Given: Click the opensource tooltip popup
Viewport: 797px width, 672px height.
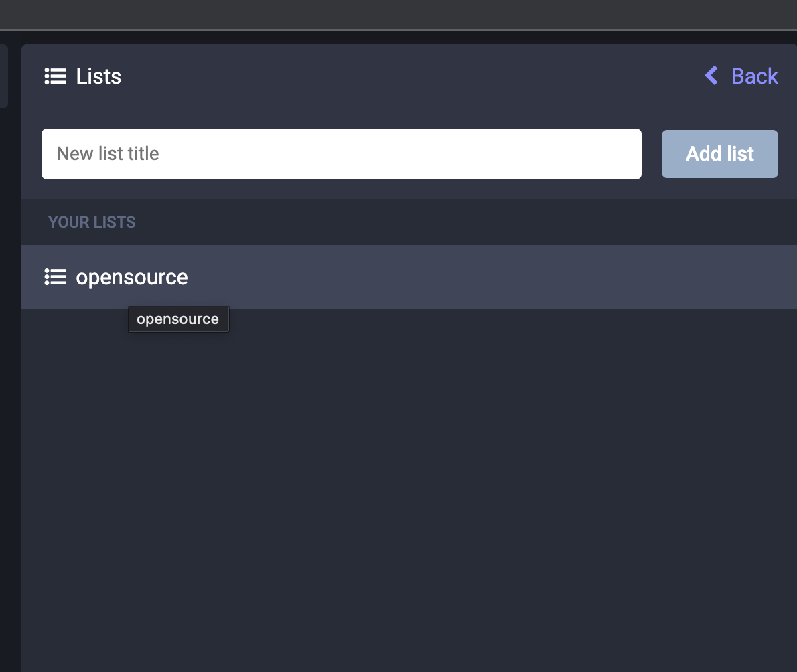Looking at the screenshot, I should [178, 319].
